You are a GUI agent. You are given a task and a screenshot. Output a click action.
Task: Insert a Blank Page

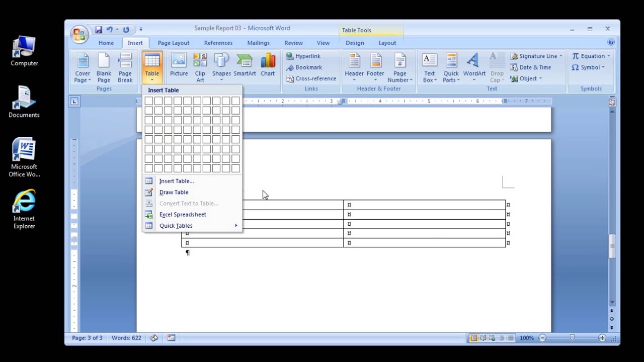coord(104,68)
